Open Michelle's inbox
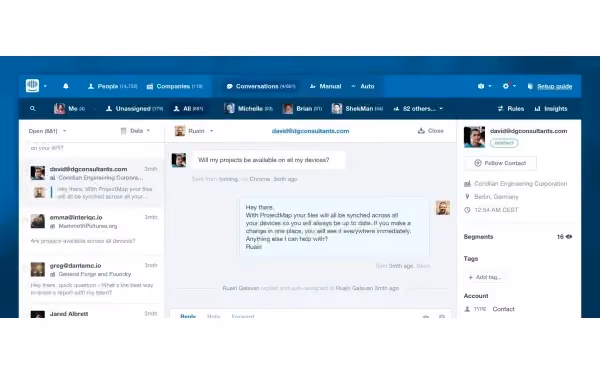Screen dimensions: 600x375 pos(248,109)
